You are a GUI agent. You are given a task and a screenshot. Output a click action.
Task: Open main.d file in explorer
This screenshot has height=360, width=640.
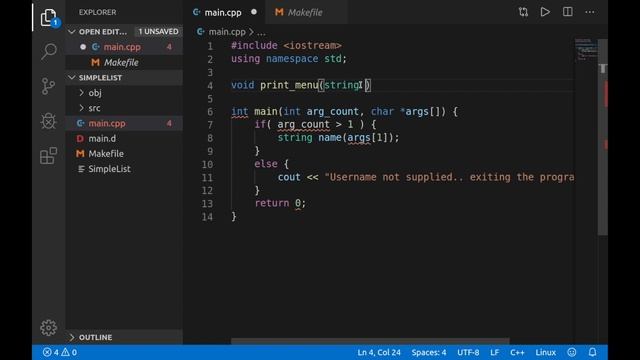(124, 138)
